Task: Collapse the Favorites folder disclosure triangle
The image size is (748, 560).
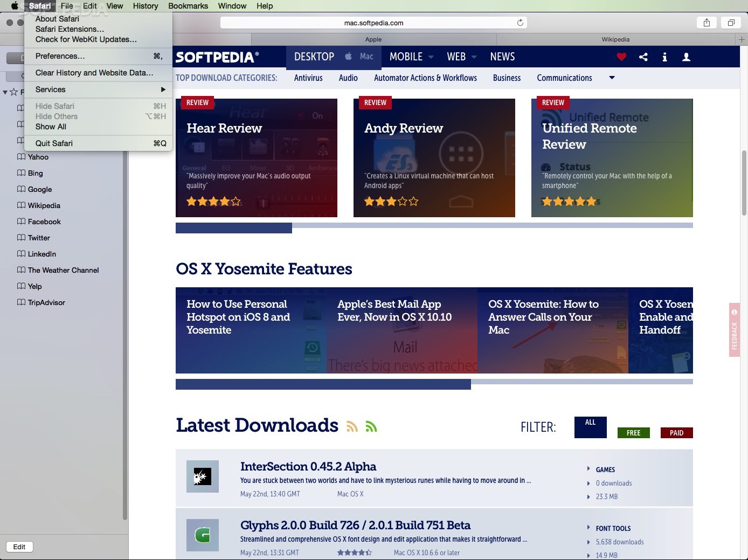Action: [x=5, y=92]
